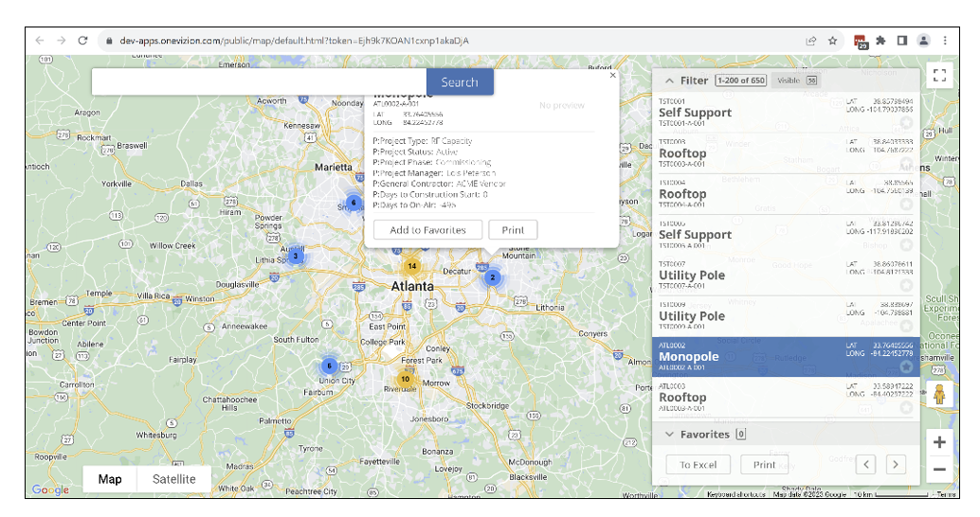Zoom out on the map

(939, 470)
